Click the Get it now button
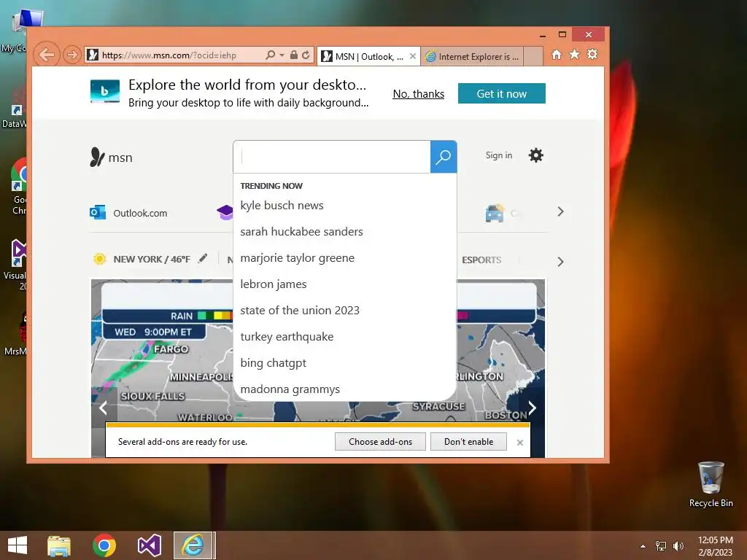 tap(502, 93)
